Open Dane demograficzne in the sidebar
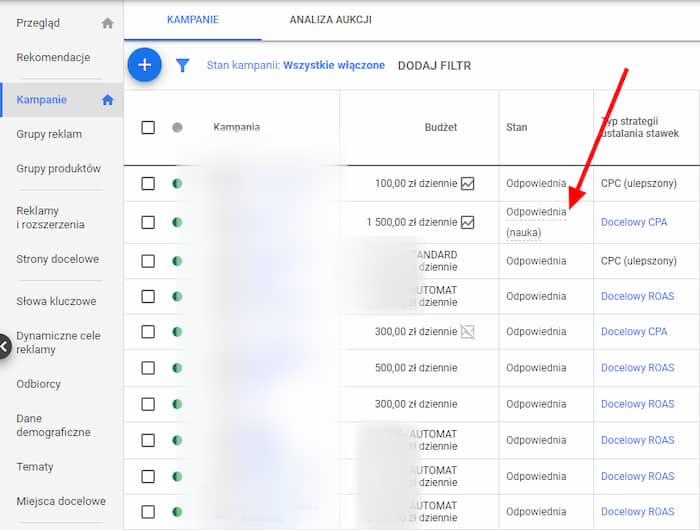The image size is (700, 530). point(54,426)
